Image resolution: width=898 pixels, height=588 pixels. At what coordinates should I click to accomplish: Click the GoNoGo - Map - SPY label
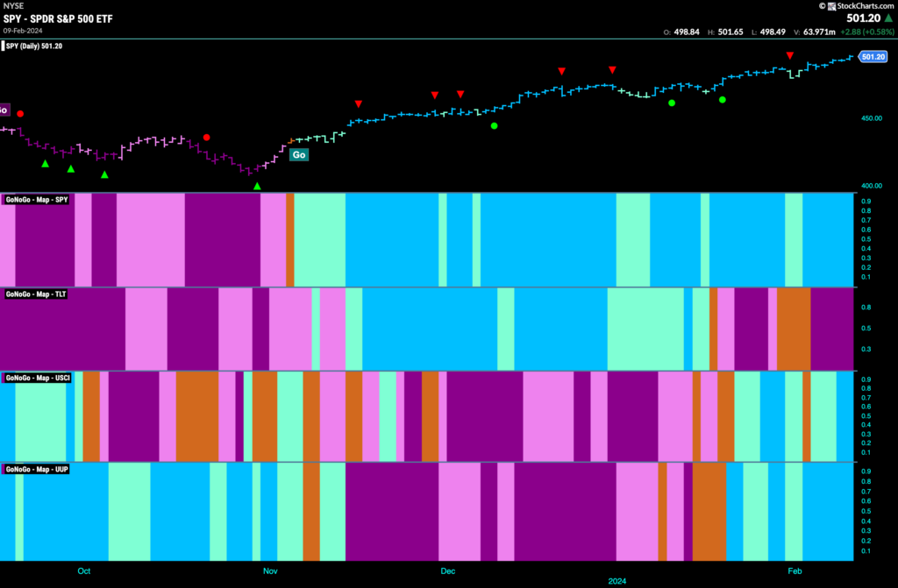pos(37,200)
